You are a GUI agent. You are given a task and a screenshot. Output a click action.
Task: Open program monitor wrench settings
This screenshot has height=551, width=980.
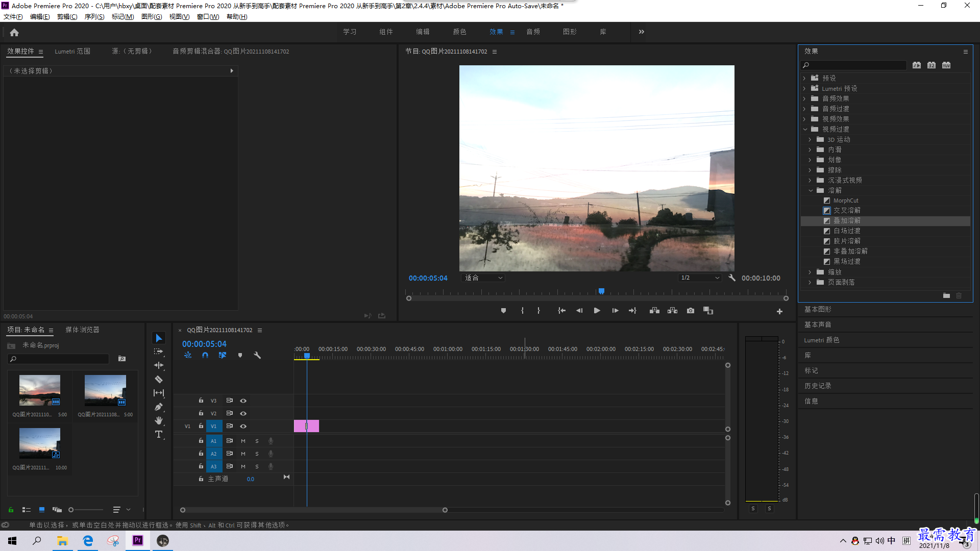tap(732, 278)
